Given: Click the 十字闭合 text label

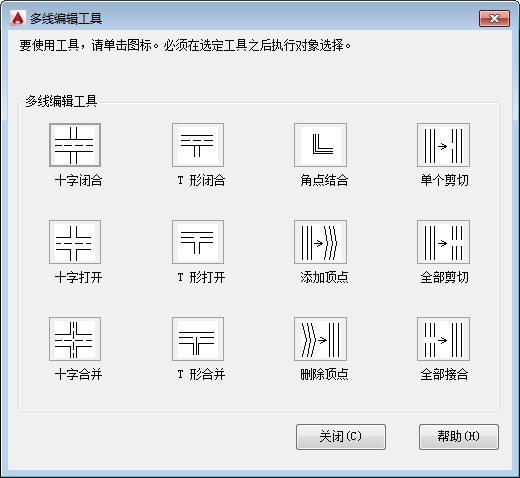Looking at the screenshot, I should [x=78, y=181].
